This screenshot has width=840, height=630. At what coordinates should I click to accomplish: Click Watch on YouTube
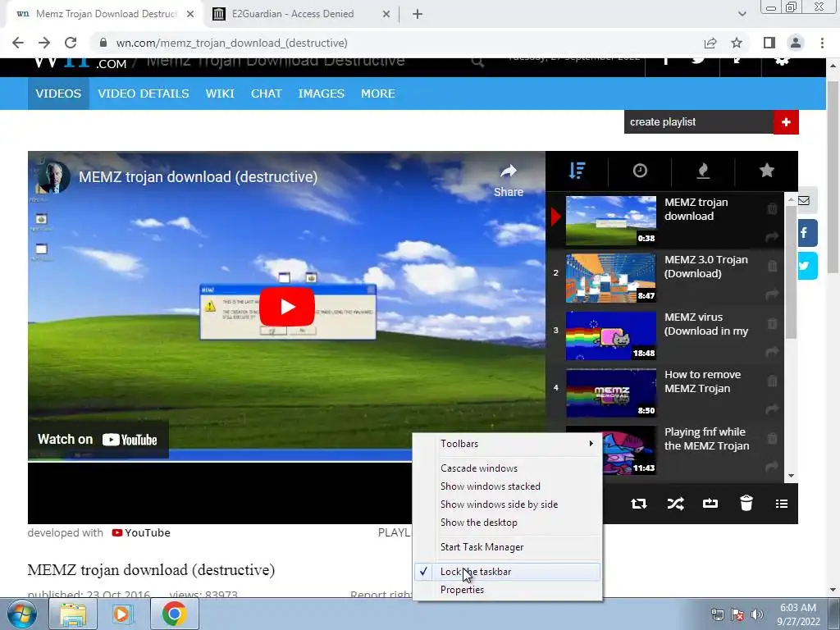pyautogui.click(x=98, y=440)
